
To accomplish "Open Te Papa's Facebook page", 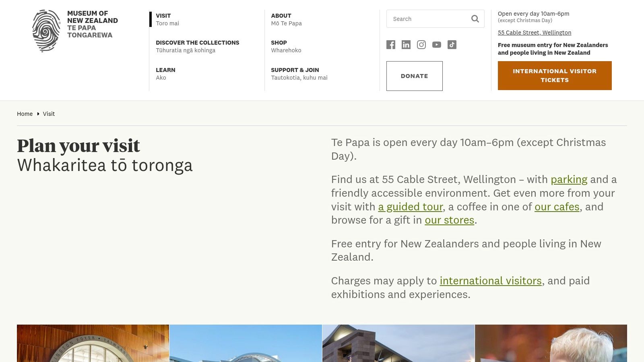I will [390, 45].
